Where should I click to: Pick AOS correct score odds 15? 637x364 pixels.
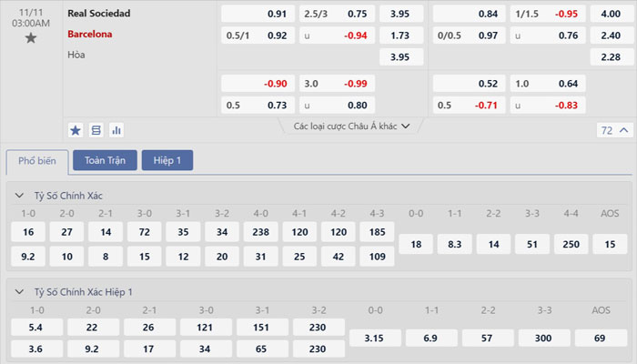(x=604, y=245)
